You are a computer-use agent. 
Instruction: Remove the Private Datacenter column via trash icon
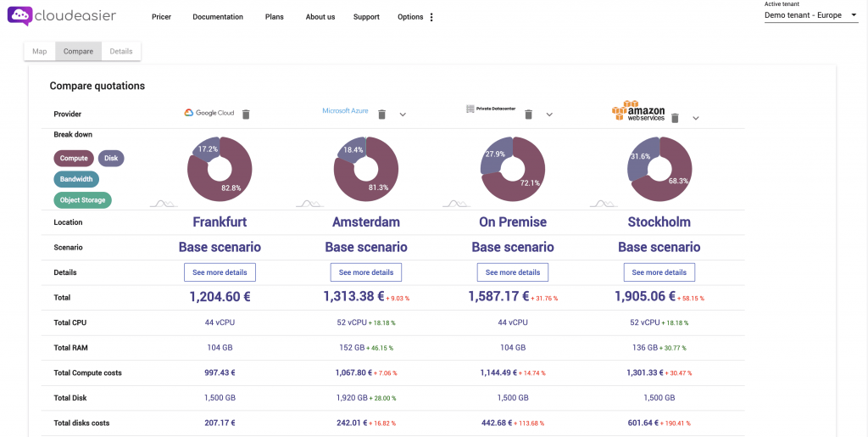point(528,114)
